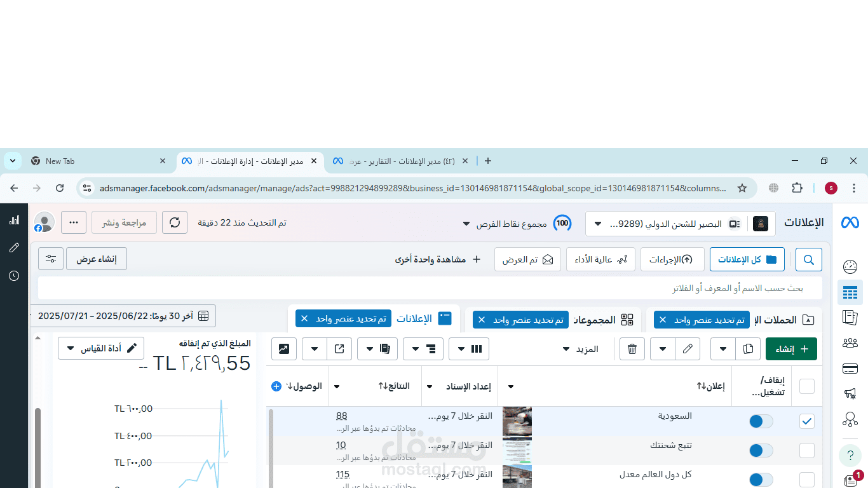Viewport: 868px width, 488px height.
Task: Toggle the تتبع شحنتك ad switch
Action: pyautogui.click(x=761, y=451)
